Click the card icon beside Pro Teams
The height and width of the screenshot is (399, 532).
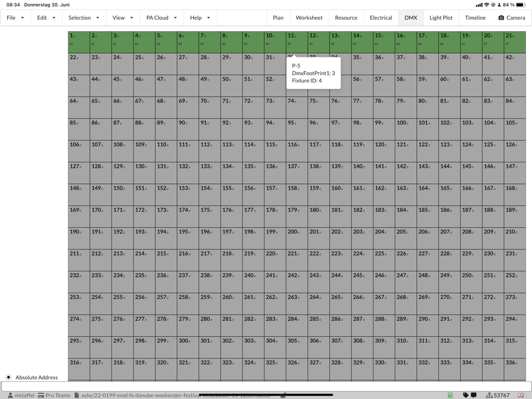[x=41, y=395]
